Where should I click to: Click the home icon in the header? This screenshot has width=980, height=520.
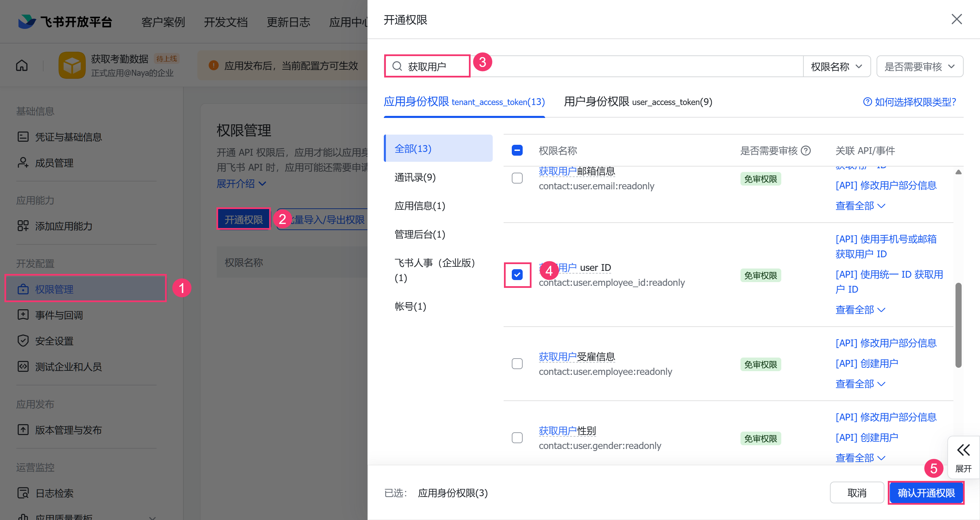point(22,66)
